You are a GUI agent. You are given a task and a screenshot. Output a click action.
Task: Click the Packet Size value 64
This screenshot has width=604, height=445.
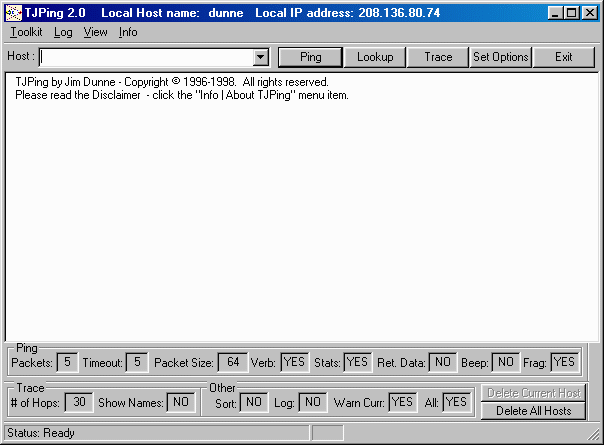[x=233, y=362]
